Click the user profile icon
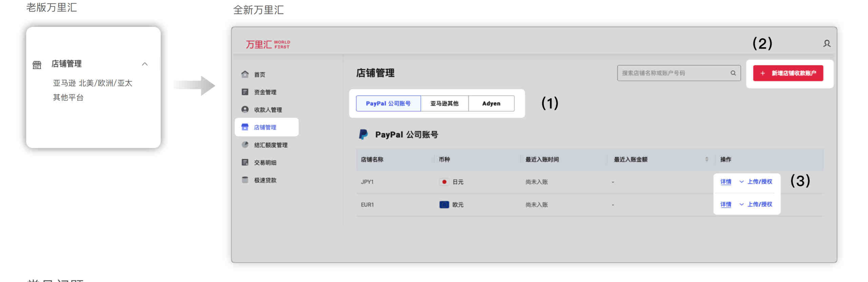The height and width of the screenshot is (282, 868). (x=827, y=43)
